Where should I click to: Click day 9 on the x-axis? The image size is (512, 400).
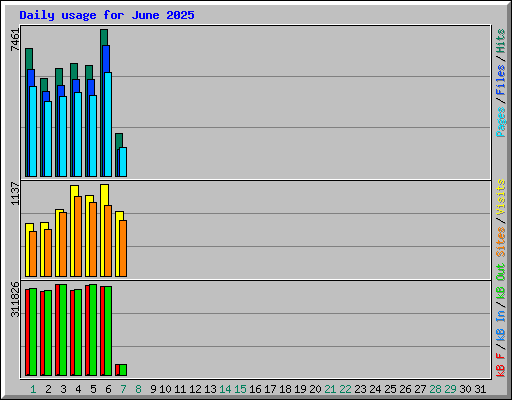pos(153,389)
